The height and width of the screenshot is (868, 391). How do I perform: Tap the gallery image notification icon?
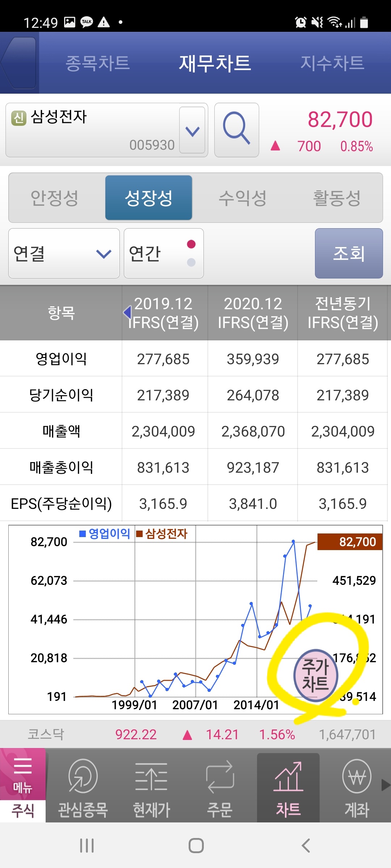[x=70, y=22]
